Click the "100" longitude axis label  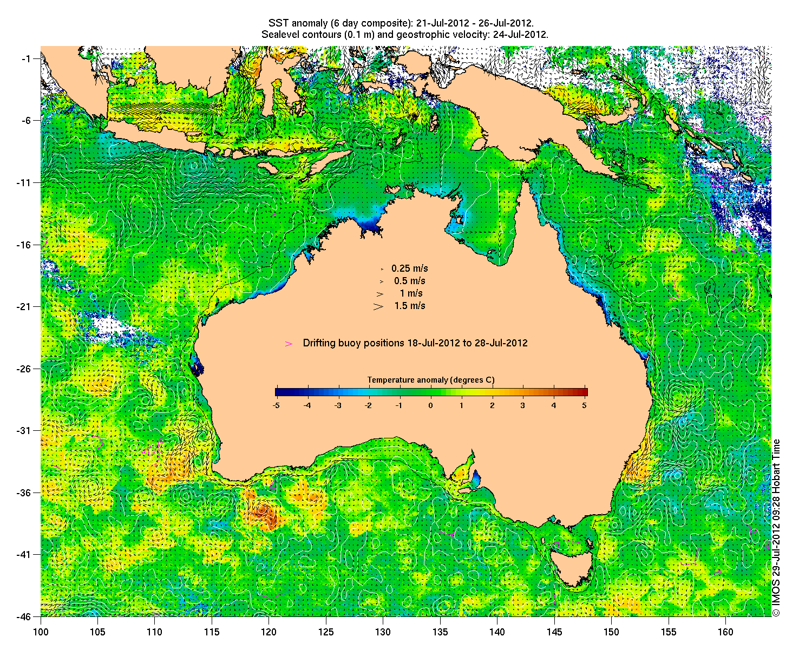pos(41,632)
